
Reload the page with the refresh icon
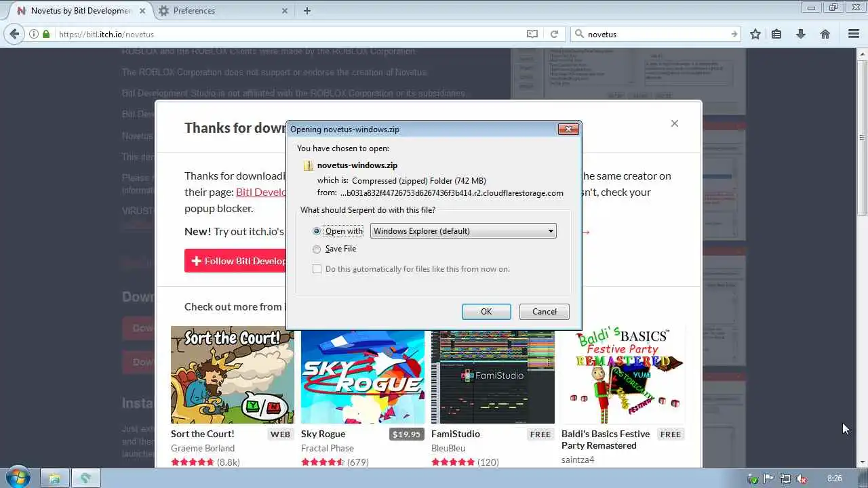[554, 34]
